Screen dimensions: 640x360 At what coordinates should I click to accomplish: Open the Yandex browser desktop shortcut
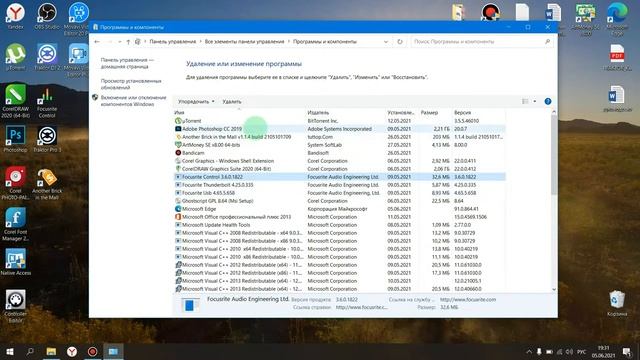point(16,16)
